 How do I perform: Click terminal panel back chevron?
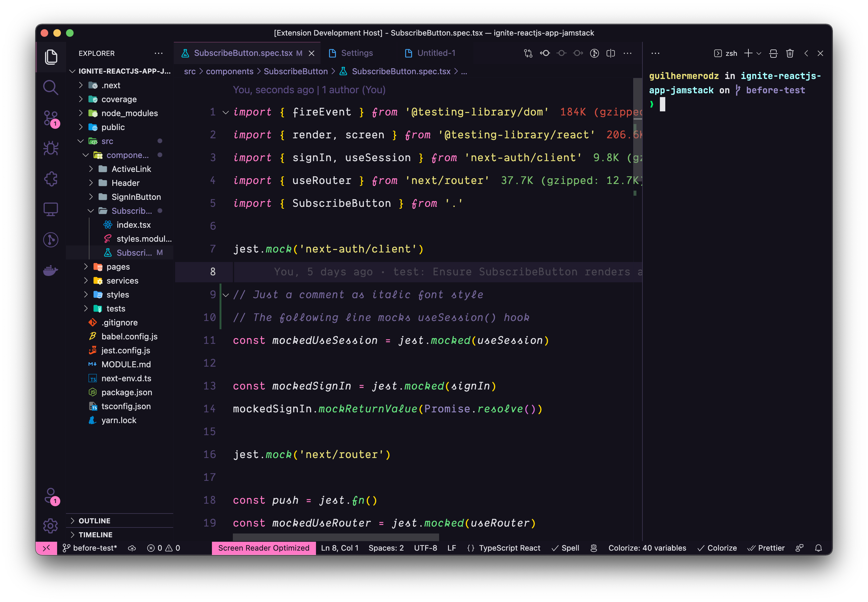pos(806,53)
